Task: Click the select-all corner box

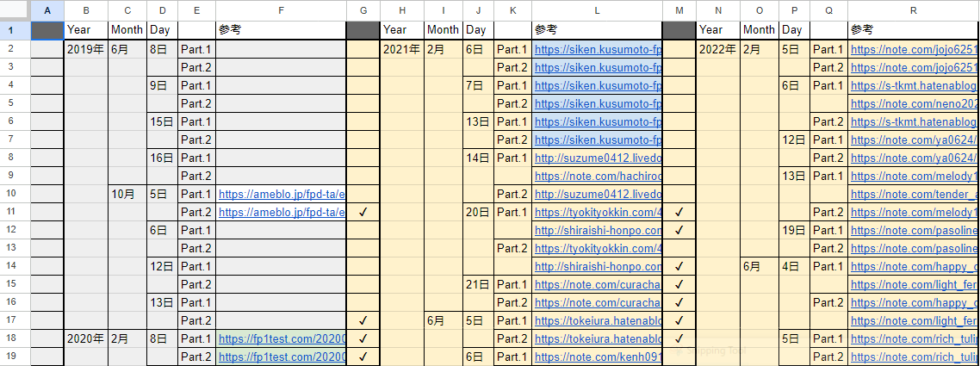Action: point(15,10)
